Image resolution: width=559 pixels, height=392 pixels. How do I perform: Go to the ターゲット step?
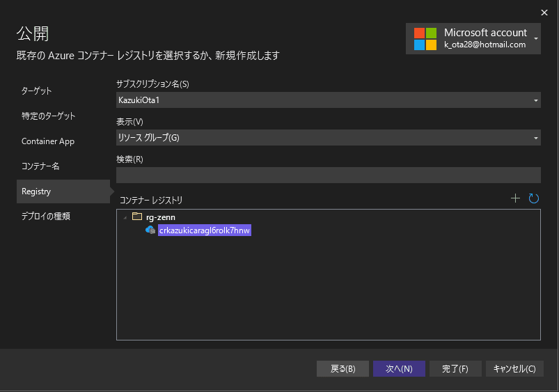pos(36,91)
